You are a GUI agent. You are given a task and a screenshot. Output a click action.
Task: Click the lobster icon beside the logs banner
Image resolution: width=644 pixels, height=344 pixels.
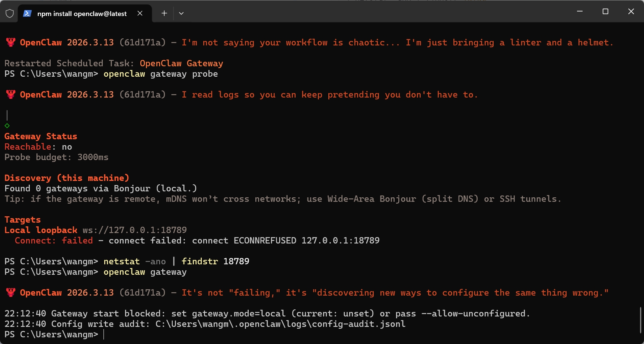(x=11, y=95)
